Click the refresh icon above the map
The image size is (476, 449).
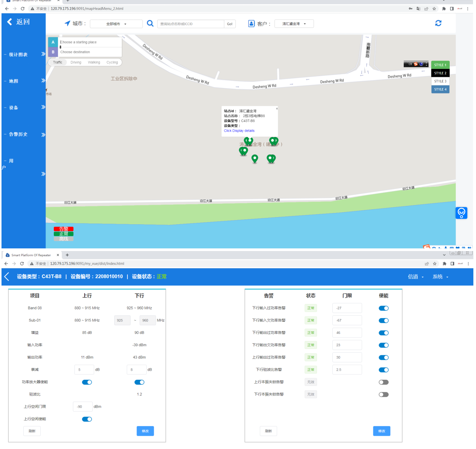(438, 23)
